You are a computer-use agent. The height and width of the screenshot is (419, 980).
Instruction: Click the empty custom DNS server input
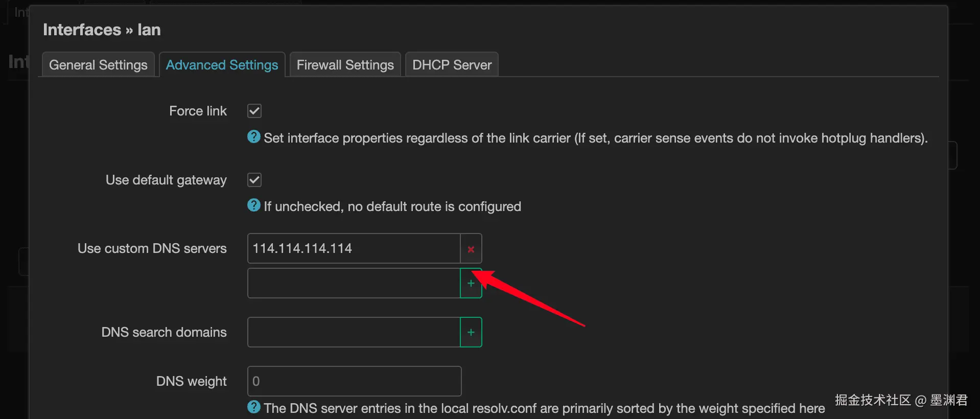[x=354, y=284]
